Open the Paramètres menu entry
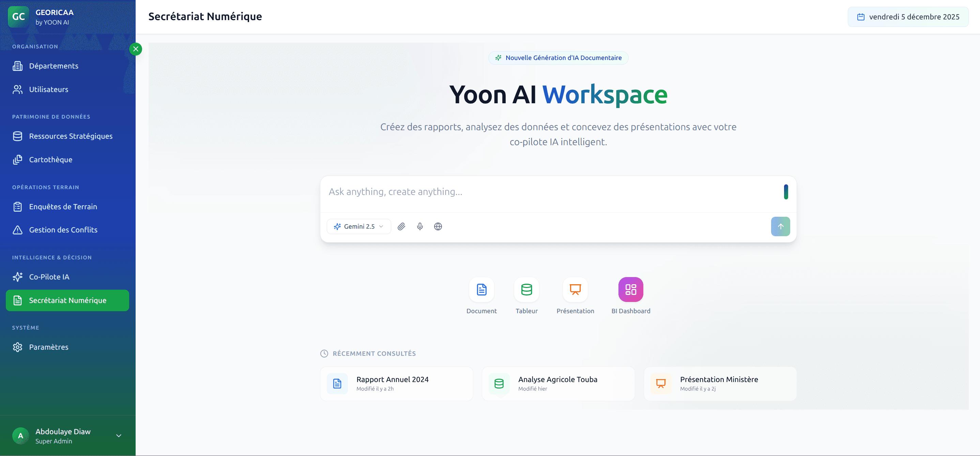Viewport: 980px width, 456px height. coord(48,347)
